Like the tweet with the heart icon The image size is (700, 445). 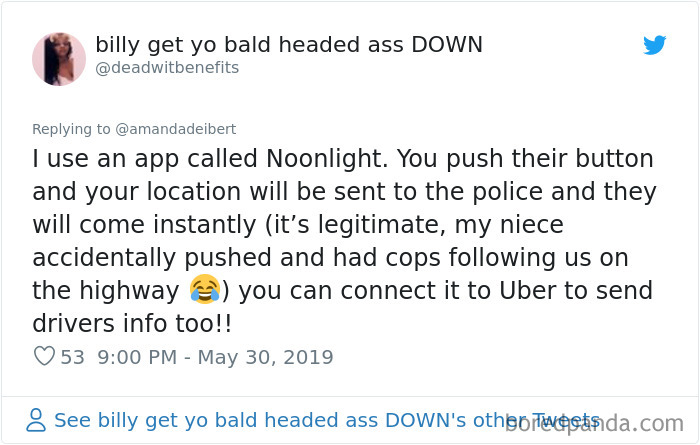coord(44,356)
